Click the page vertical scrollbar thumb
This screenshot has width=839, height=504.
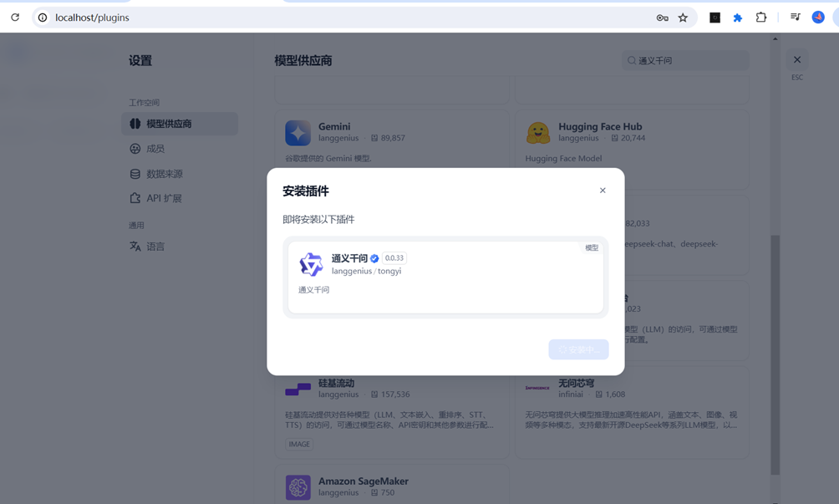coord(775,354)
